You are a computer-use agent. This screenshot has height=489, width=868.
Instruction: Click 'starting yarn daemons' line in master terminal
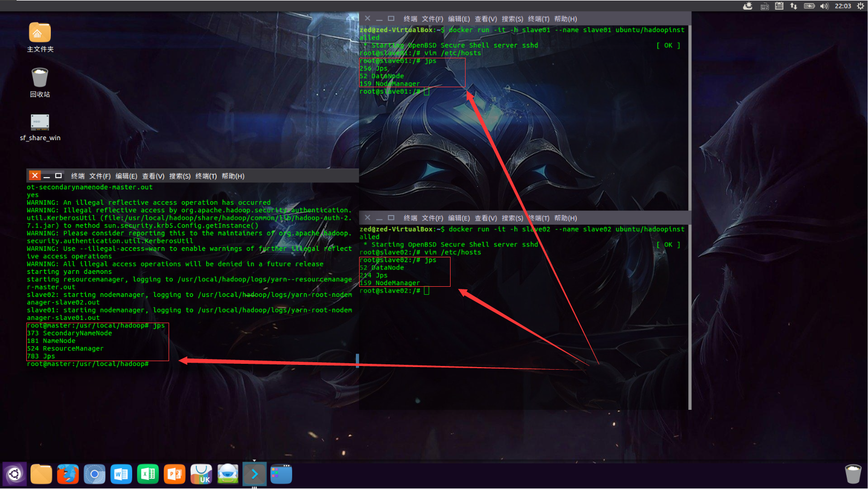point(70,272)
